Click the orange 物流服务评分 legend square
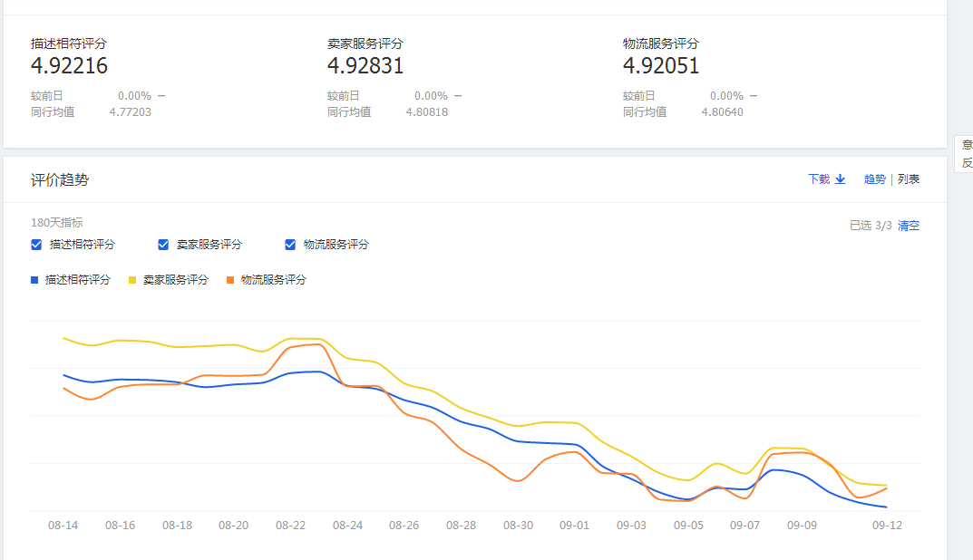Viewport: 973px width, 560px height. click(x=230, y=280)
